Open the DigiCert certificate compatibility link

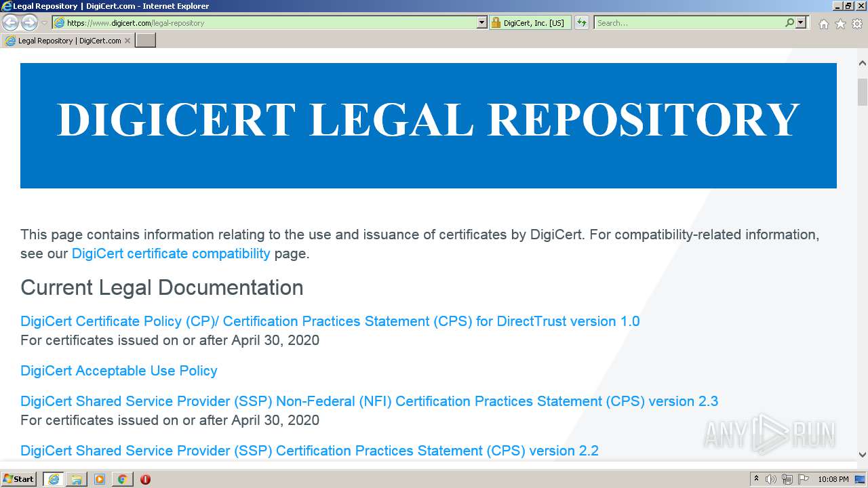[171, 253]
